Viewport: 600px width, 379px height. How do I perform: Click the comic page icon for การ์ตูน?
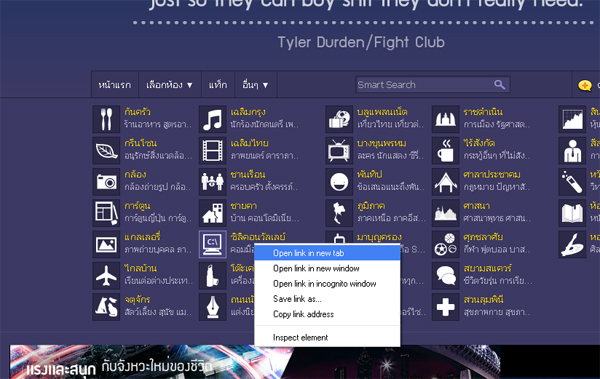pos(106,213)
